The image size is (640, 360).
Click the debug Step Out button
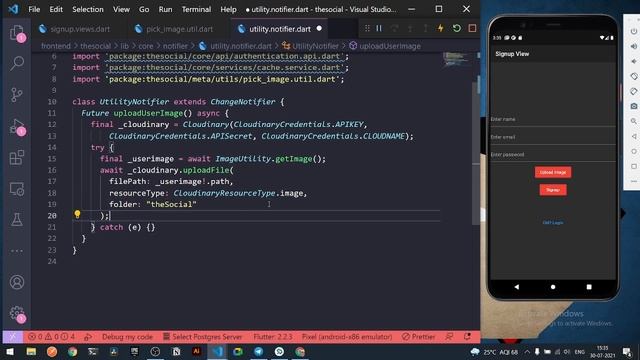[425, 28]
